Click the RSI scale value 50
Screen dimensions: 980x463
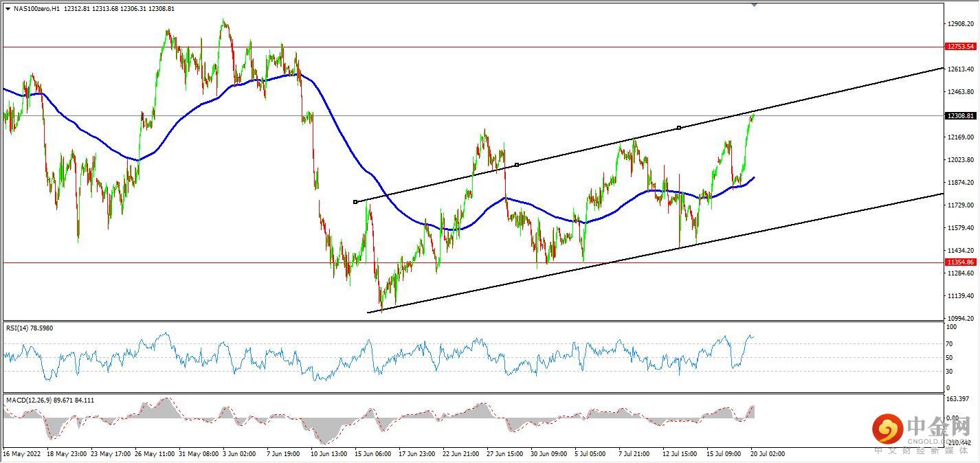[x=951, y=358]
